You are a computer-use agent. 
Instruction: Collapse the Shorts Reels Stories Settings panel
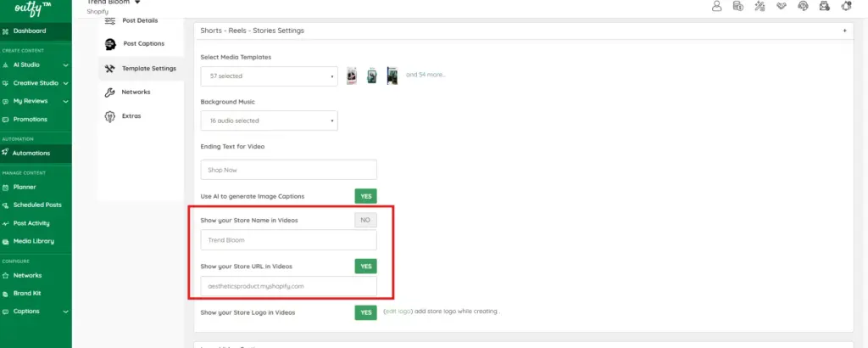coord(845,31)
